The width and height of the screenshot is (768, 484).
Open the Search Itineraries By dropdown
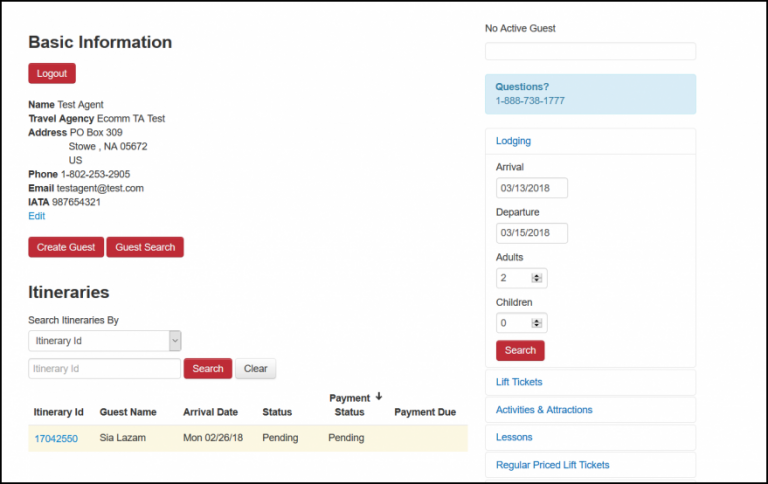point(105,341)
